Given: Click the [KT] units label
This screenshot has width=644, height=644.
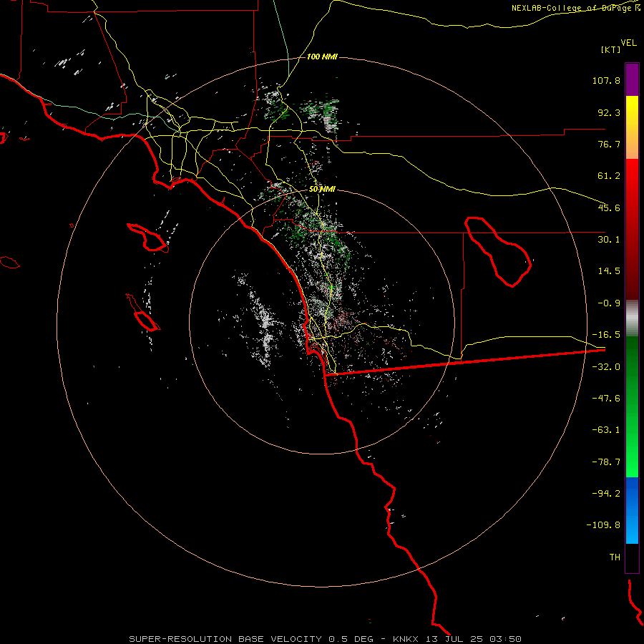Looking at the screenshot, I should click(610, 49).
